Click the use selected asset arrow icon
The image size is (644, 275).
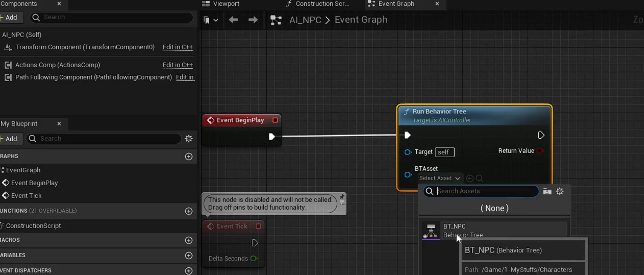tap(470, 178)
